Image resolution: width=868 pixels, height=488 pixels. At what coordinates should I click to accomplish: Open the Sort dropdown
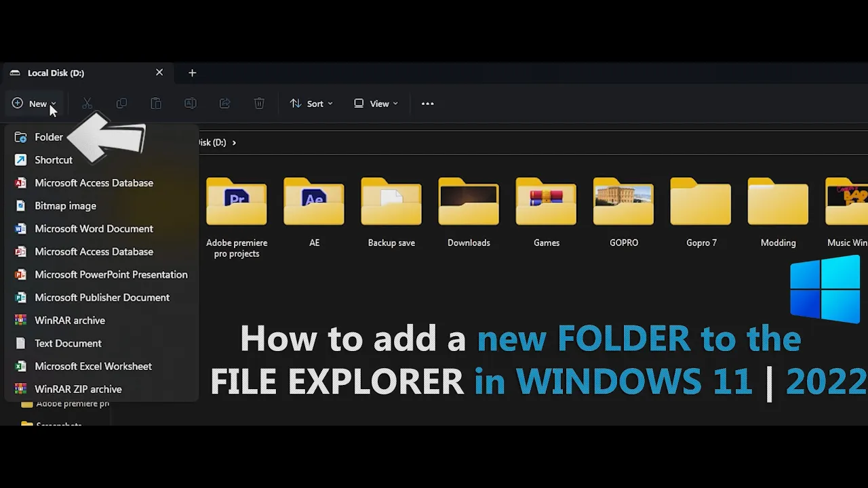(311, 104)
